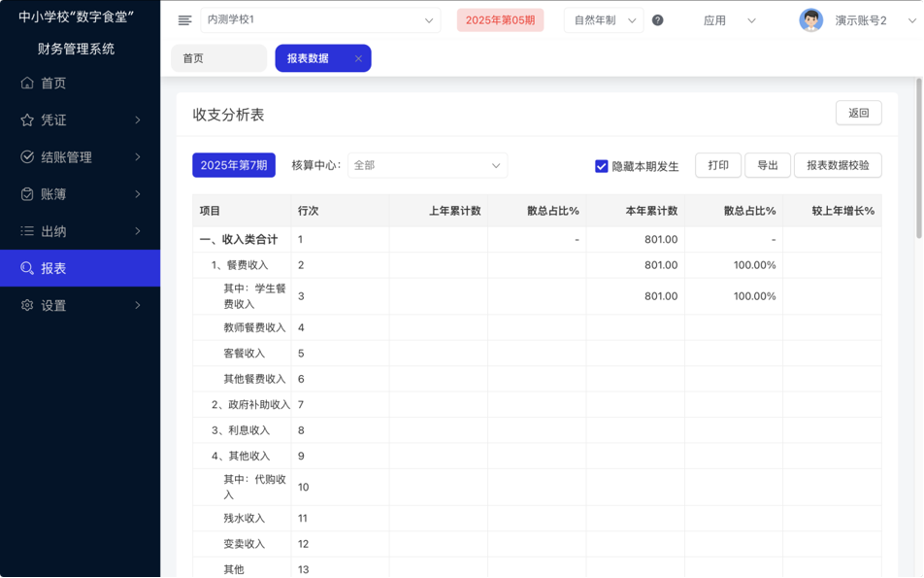
Task: Click the star icon beside 凭证
Action: click(27, 120)
